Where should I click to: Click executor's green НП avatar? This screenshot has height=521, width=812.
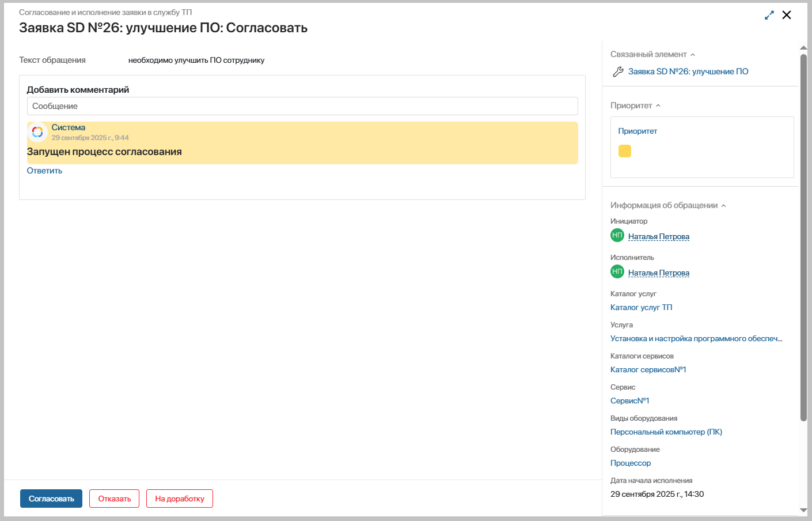[617, 271]
